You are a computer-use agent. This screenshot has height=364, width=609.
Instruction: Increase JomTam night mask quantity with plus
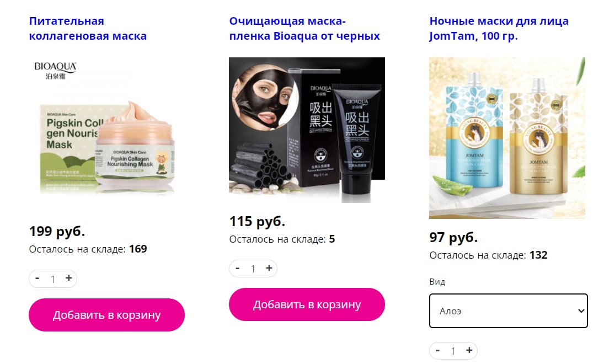pos(469,350)
